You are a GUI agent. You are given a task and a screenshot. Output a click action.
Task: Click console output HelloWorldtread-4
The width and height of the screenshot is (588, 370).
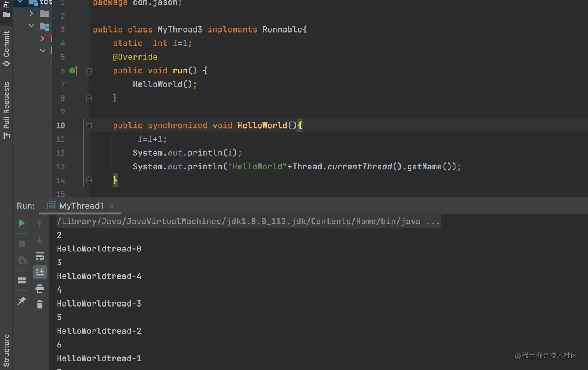coord(99,276)
